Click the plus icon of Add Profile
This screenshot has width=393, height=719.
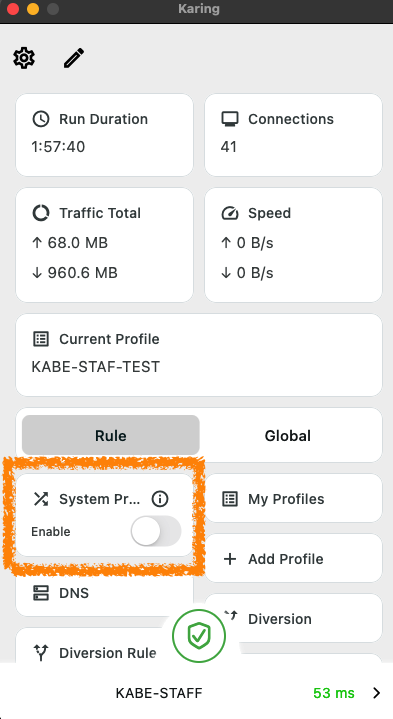click(x=230, y=559)
